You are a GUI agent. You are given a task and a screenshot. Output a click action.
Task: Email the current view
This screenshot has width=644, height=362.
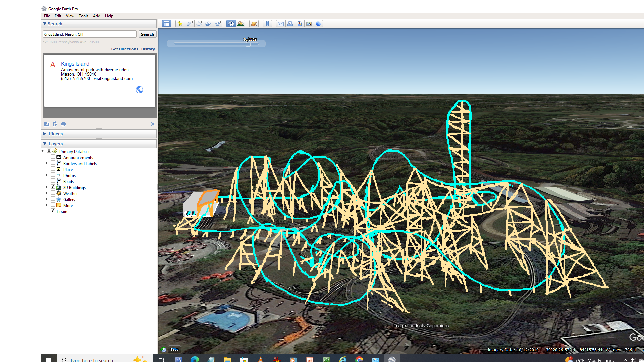coord(281,24)
